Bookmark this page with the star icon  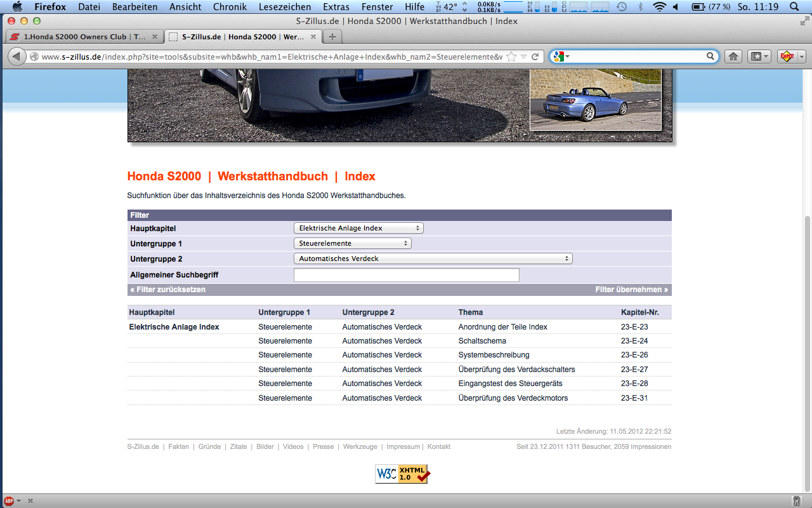(511, 57)
